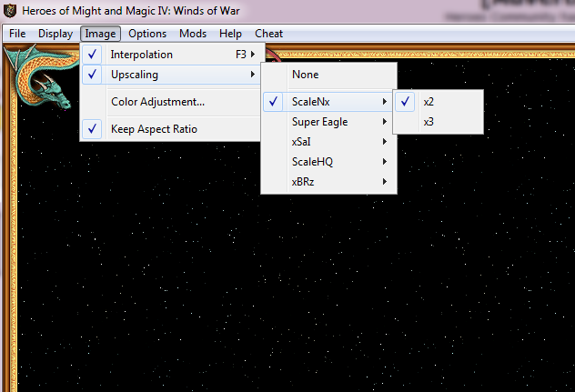Click Keep Aspect Ratio label
This screenshot has width=575, height=392.
click(154, 129)
